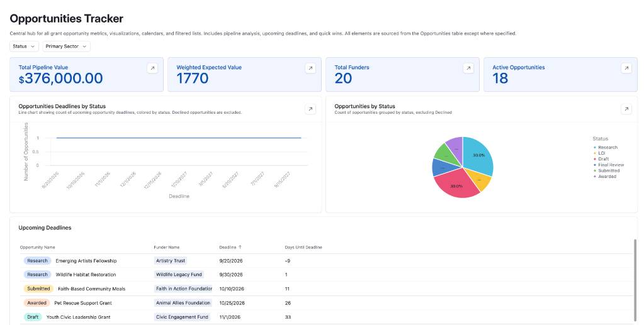Expand the Opportunities Deadlines by Status chart
Image resolution: width=644 pixels, height=325 pixels.
tap(310, 109)
